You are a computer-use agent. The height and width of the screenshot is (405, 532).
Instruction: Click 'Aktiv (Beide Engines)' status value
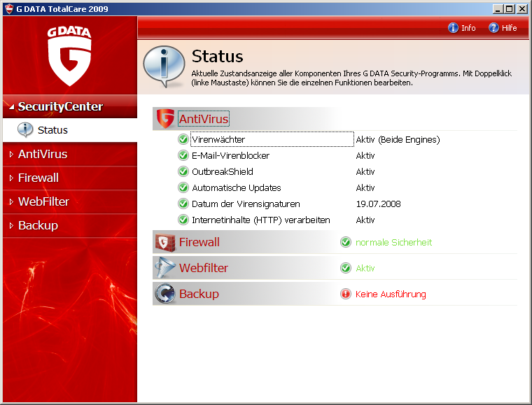coord(398,140)
